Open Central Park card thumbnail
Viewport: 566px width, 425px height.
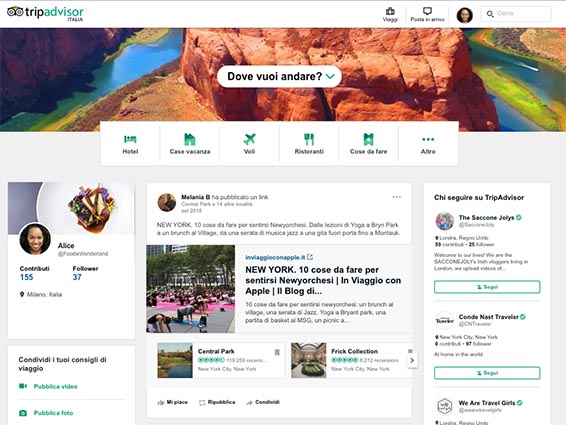(x=175, y=360)
